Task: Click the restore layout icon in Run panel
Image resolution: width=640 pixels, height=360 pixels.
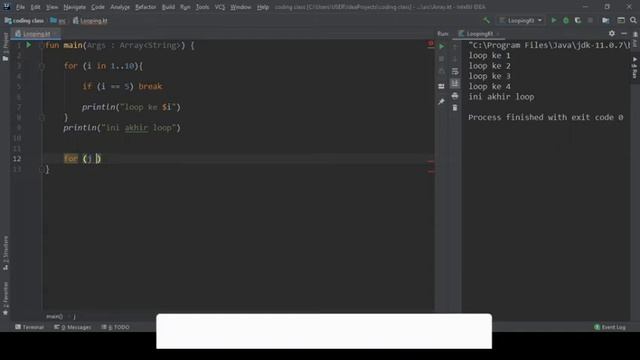Action: tap(442, 86)
